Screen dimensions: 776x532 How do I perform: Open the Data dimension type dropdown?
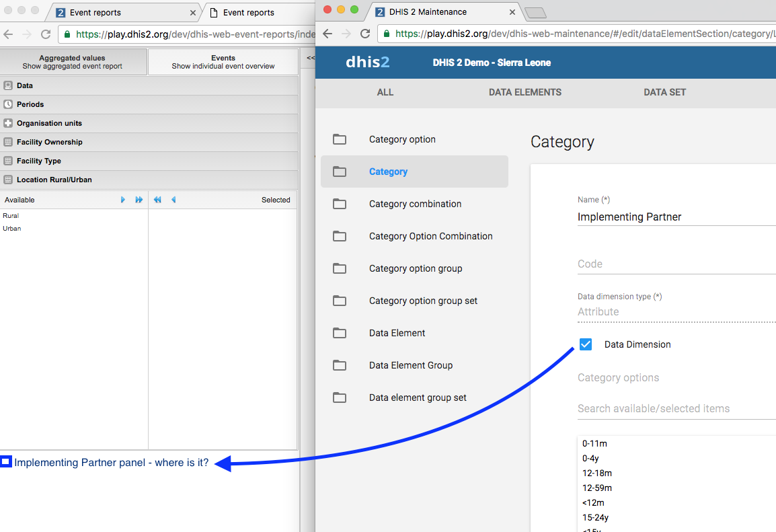[x=672, y=312]
